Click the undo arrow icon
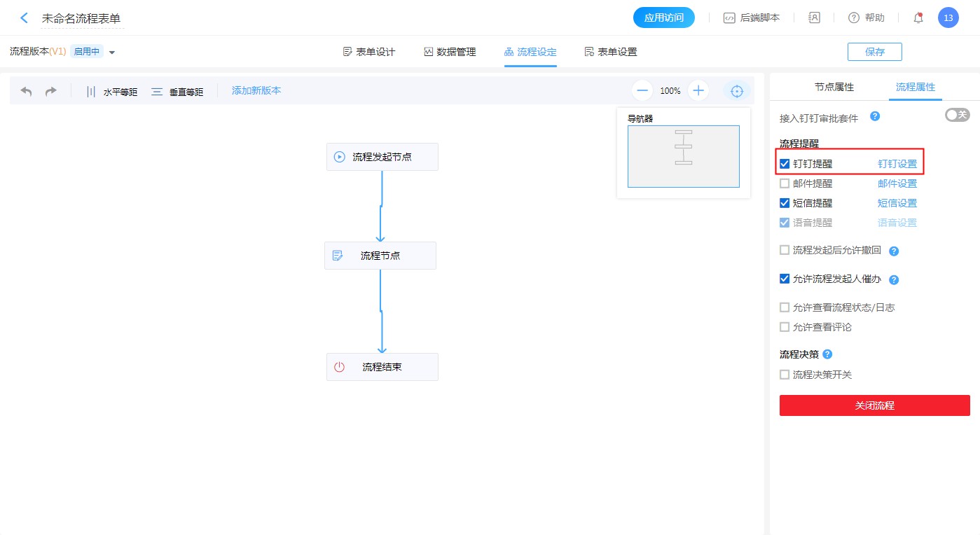Image resolution: width=980 pixels, height=535 pixels. click(27, 92)
